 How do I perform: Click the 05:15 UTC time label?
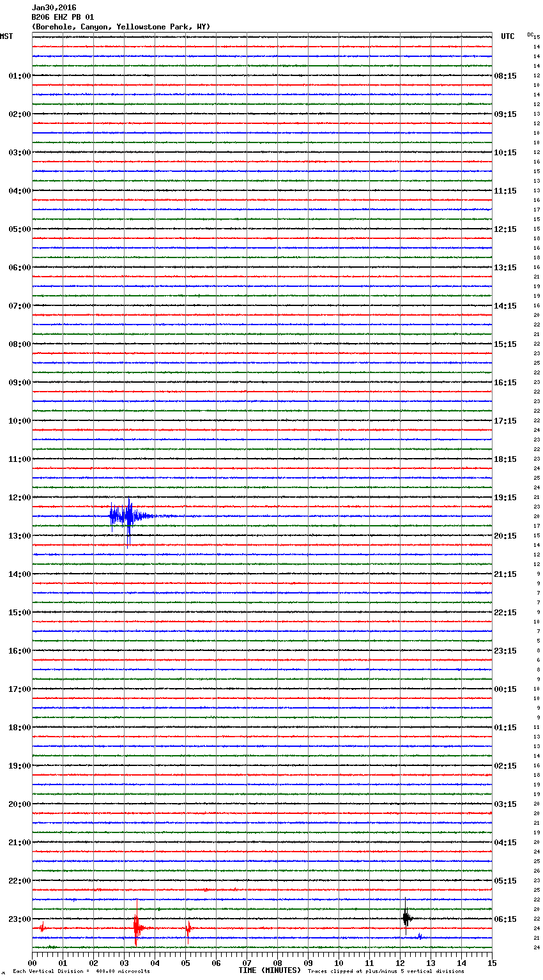505,881
